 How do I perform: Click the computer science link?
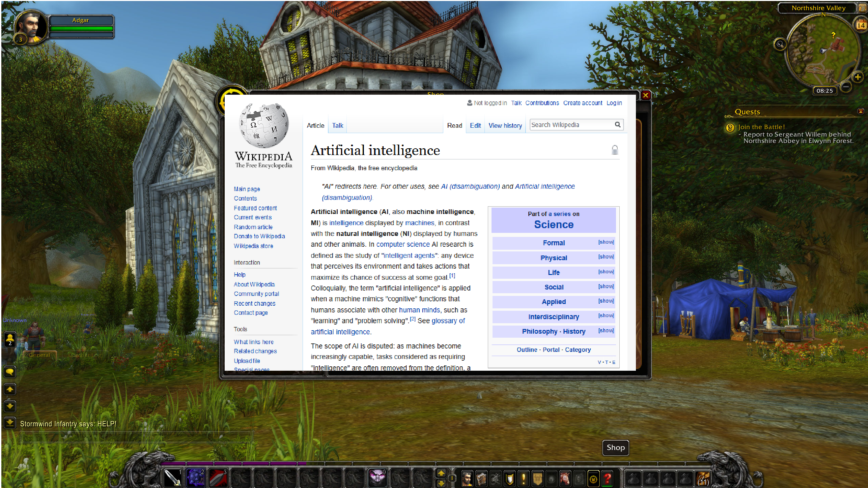403,244
